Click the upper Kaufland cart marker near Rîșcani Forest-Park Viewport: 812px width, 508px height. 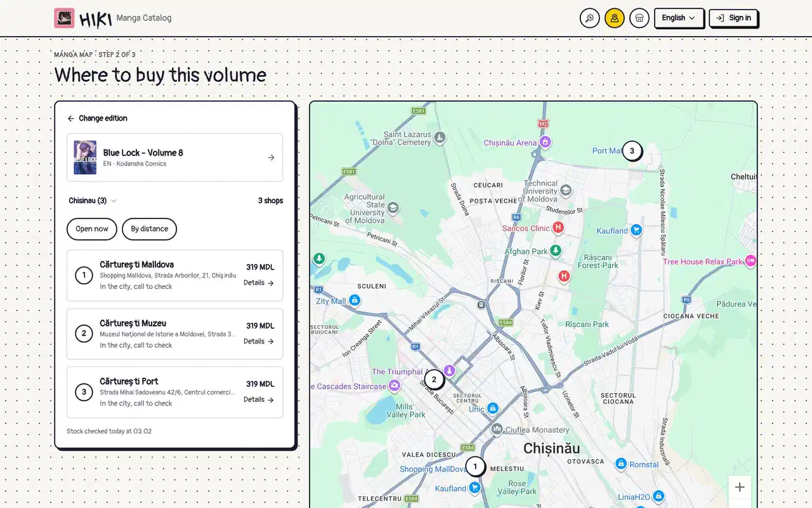636,230
